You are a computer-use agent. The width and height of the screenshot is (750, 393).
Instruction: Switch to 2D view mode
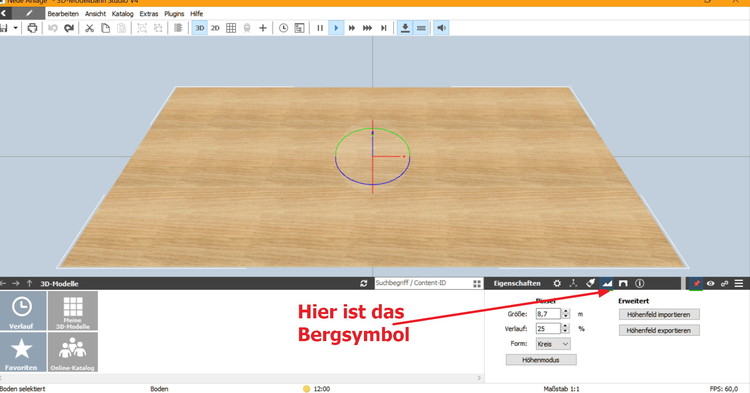pyautogui.click(x=215, y=28)
